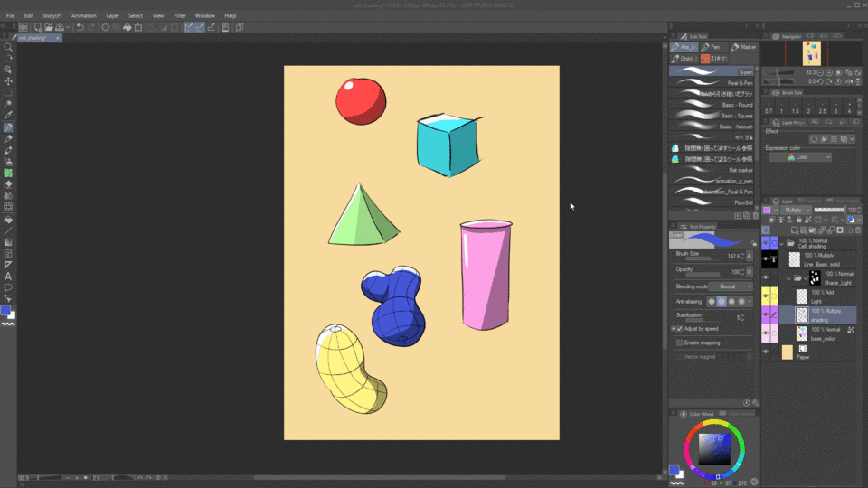Click Open file folder icon in command bar
The image size is (868, 488).
[x=49, y=27]
